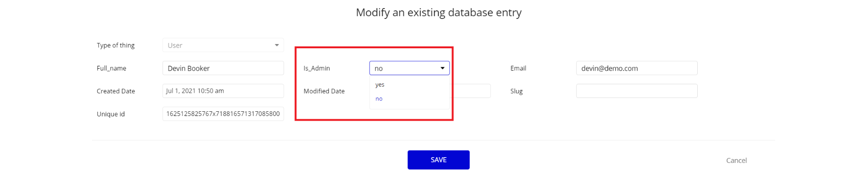Click the Created Date input field
Screen dimensions: 868x178
[223, 91]
